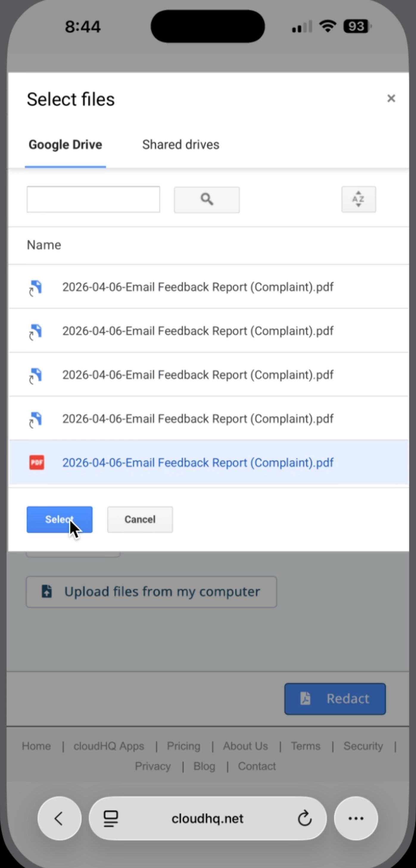Reload the cloudhq.net page
Image resolution: width=416 pixels, height=868 pixels.
[x=305, y=818]
